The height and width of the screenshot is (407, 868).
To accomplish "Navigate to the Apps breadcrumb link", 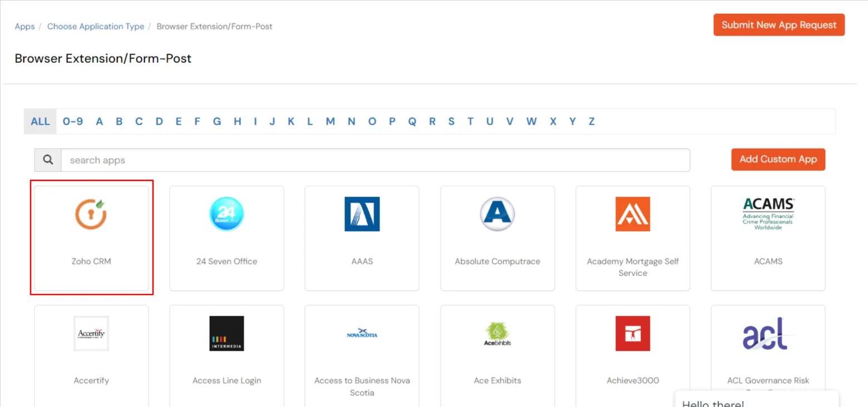I will tap(24, 26).
